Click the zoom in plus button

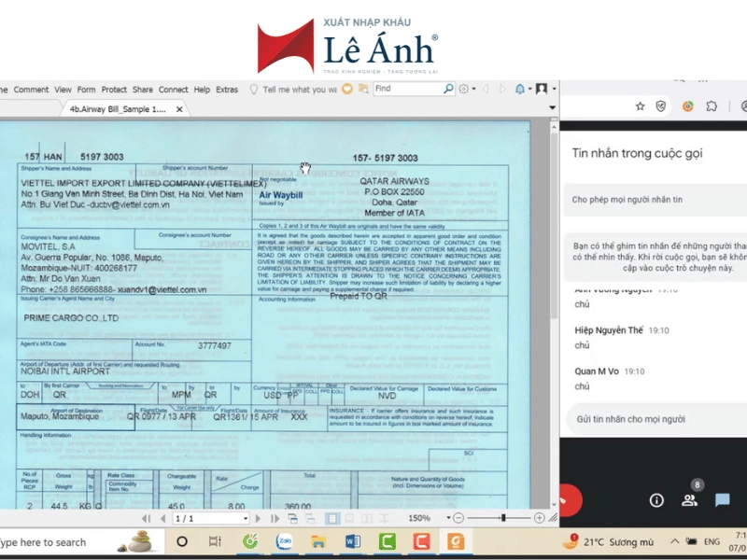coord(539,518)
